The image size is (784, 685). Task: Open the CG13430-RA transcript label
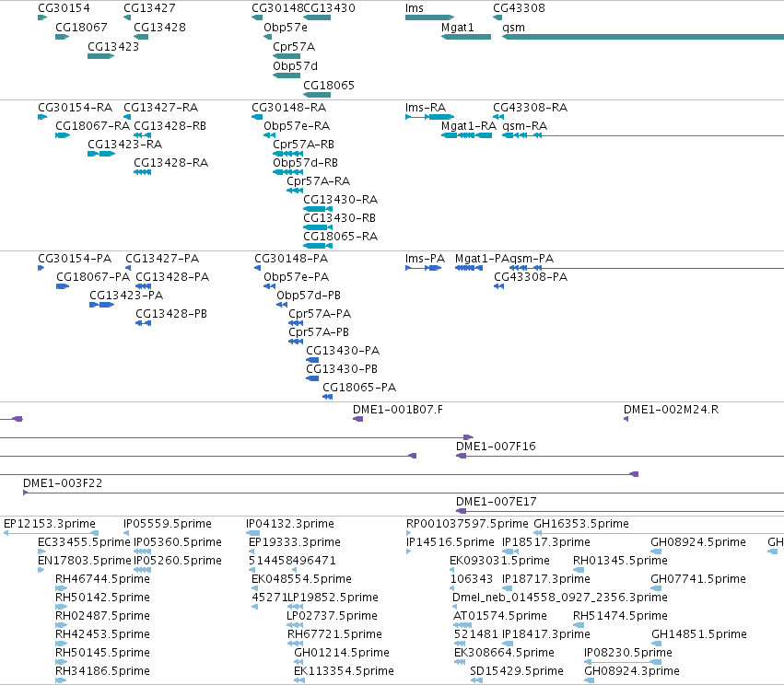pos(341,200)
